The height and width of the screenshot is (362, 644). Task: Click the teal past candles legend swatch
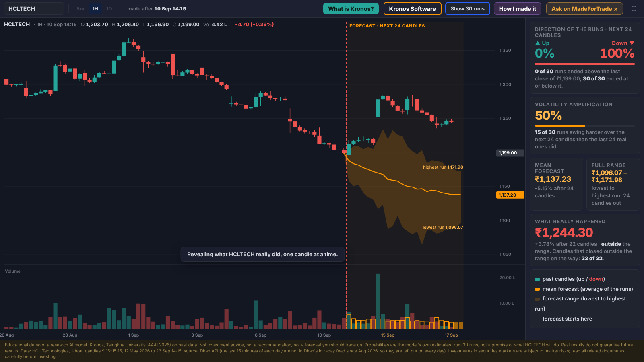tap(537, 279)
